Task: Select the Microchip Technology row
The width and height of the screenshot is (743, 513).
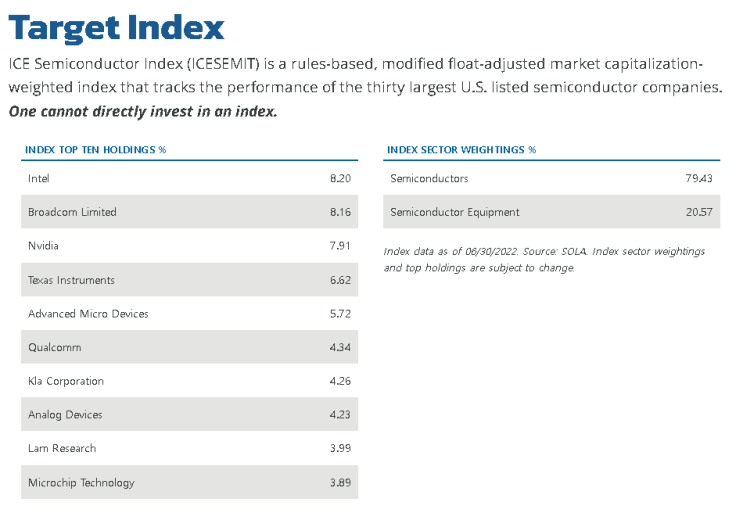Action: point(189,482)
